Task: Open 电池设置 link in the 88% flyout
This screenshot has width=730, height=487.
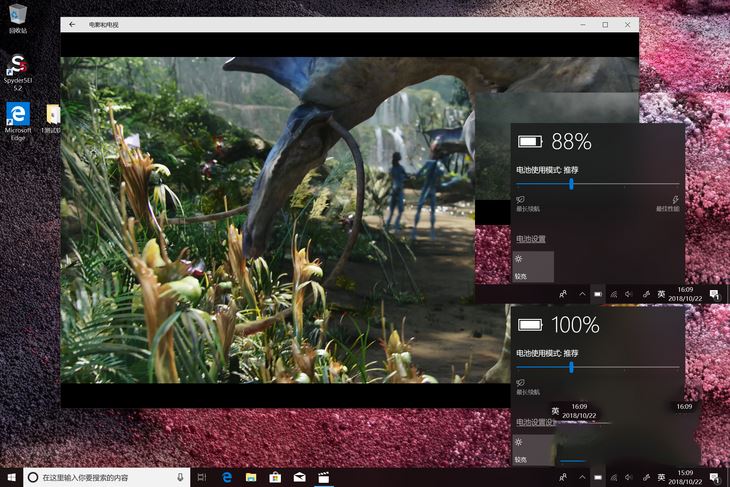Action: (531, 239)
